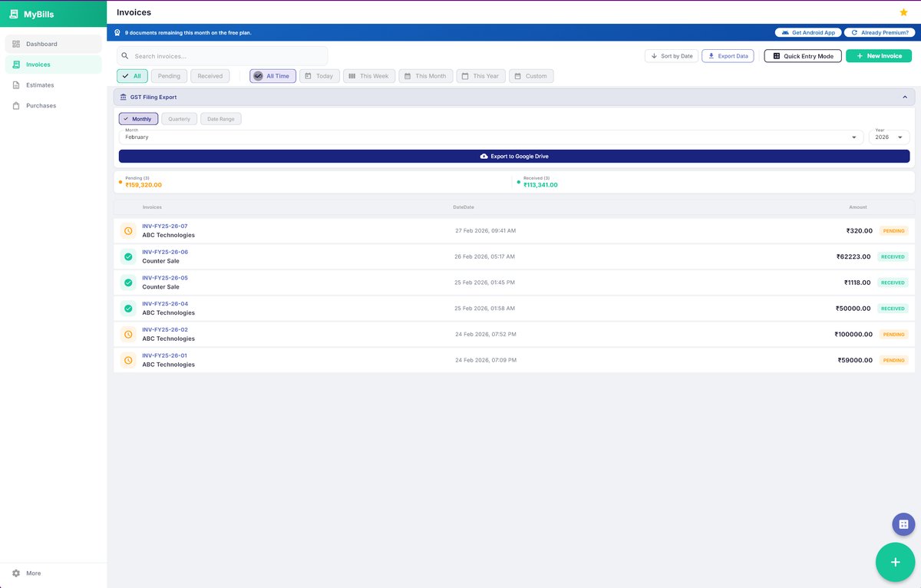Click the search invoices input field
Viewport: 921px width, 588px height.
221,55
